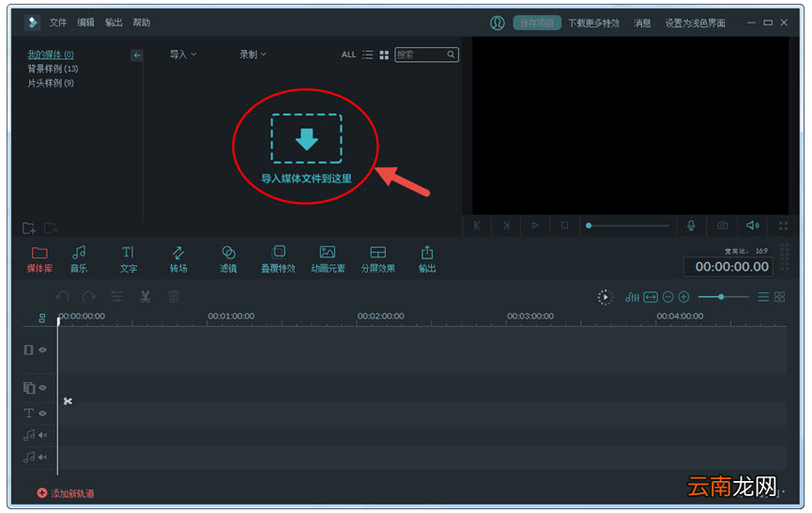Click the edit settings icon in timeline toolbar

coord(117,297)
